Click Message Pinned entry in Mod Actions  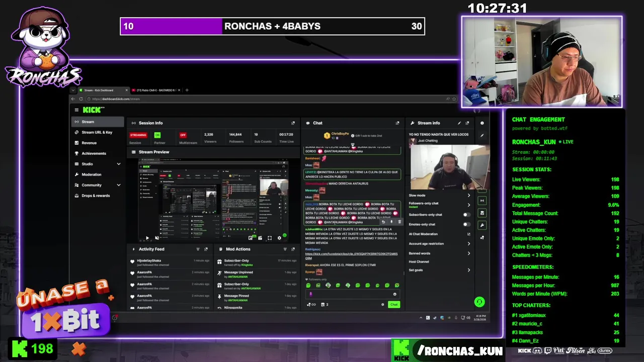[x=257, y=298]
